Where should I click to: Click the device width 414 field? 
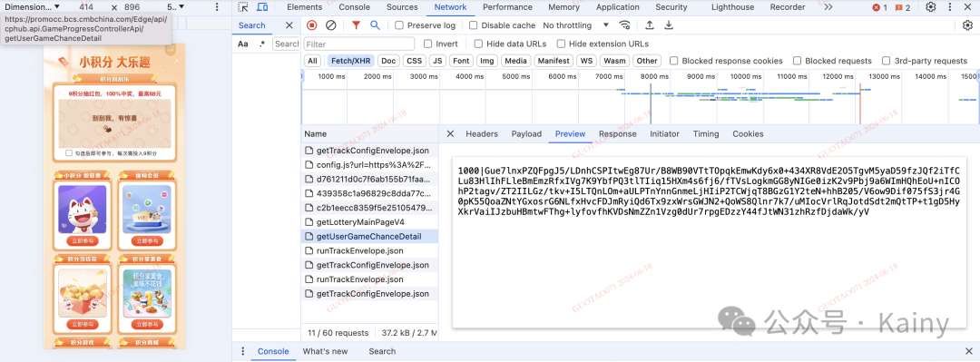click(x=86, y=7)
